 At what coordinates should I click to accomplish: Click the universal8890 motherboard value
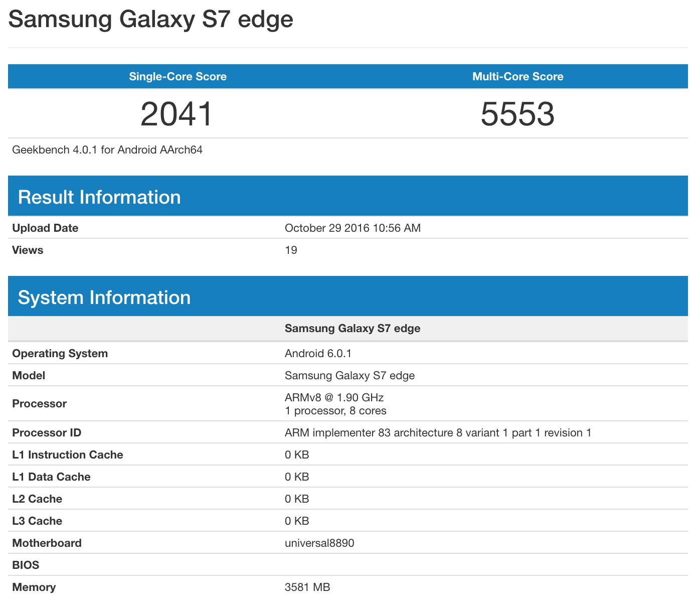tap(319, 543)
